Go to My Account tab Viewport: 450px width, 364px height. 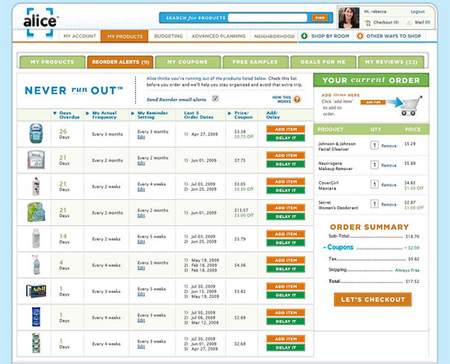point(80,36)
